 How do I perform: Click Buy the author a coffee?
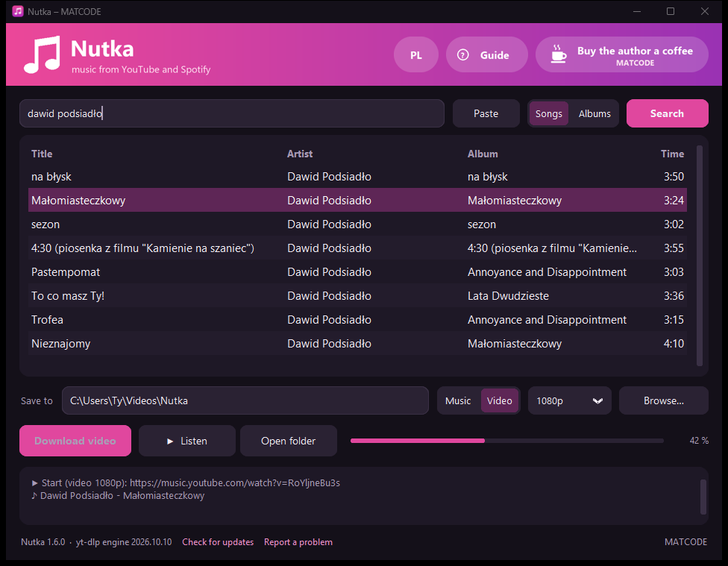tap(621, 54)
